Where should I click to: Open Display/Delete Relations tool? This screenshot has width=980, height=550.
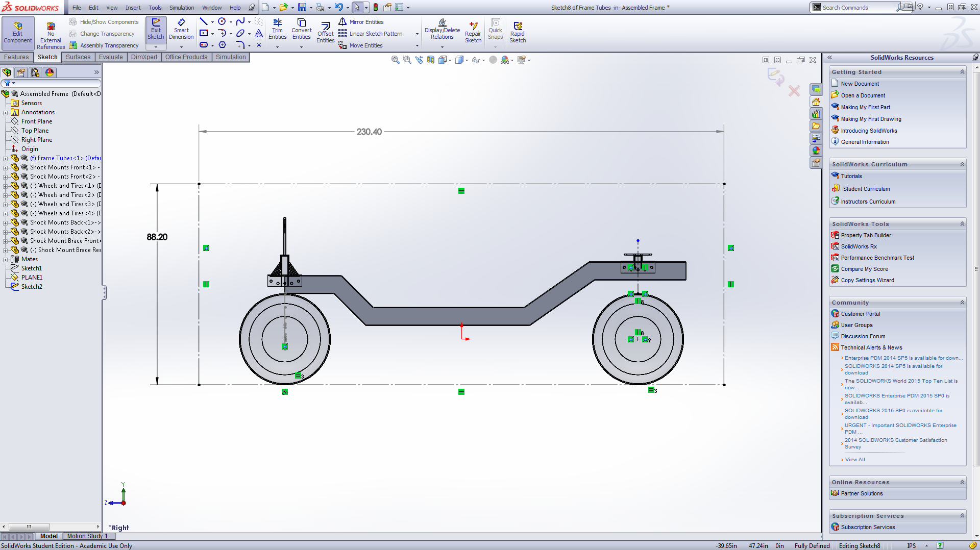click(x=442, y=29)
